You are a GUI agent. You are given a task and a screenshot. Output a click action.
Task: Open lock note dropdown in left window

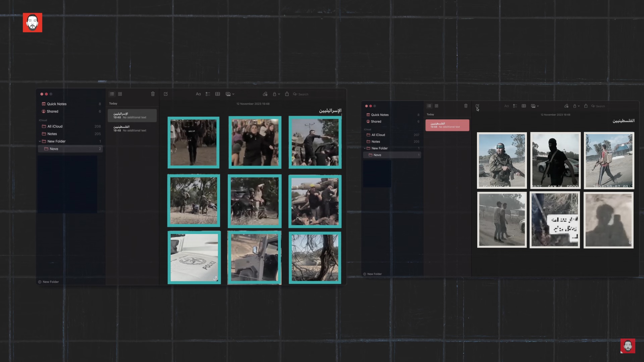click(276, 94)
